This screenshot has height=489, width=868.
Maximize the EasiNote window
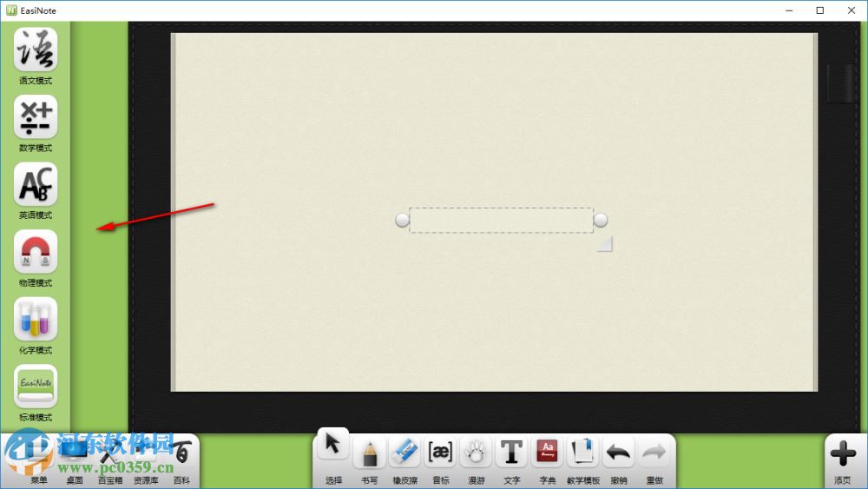tap(820, 10)
